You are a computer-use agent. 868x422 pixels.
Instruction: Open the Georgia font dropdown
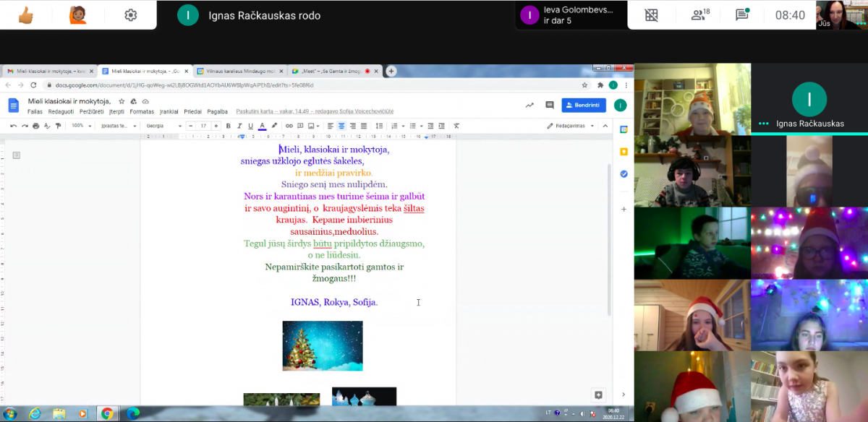coord(163,126)
